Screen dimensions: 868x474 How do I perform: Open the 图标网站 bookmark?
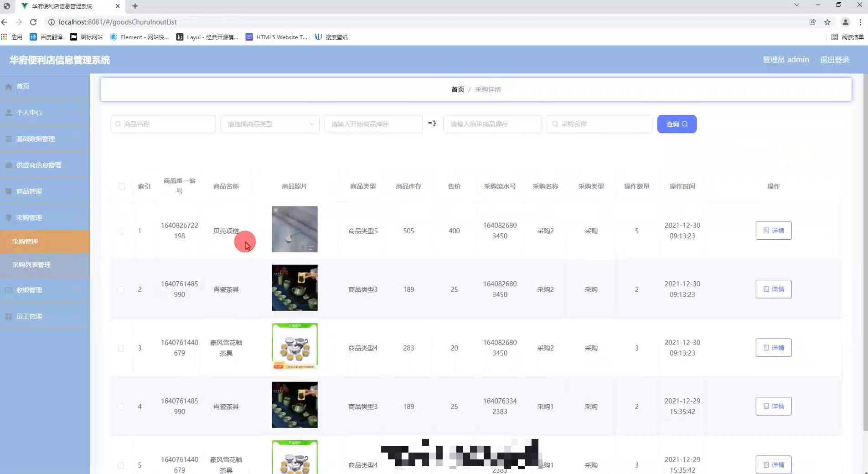86,37
